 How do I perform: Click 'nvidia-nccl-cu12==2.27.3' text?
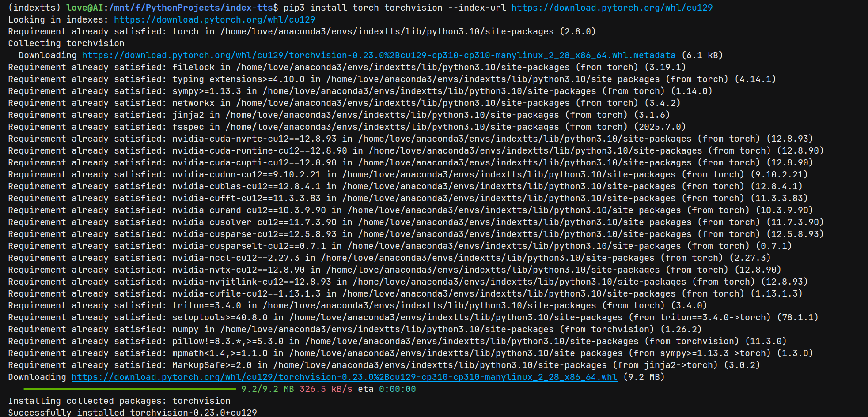coord(236,258)
